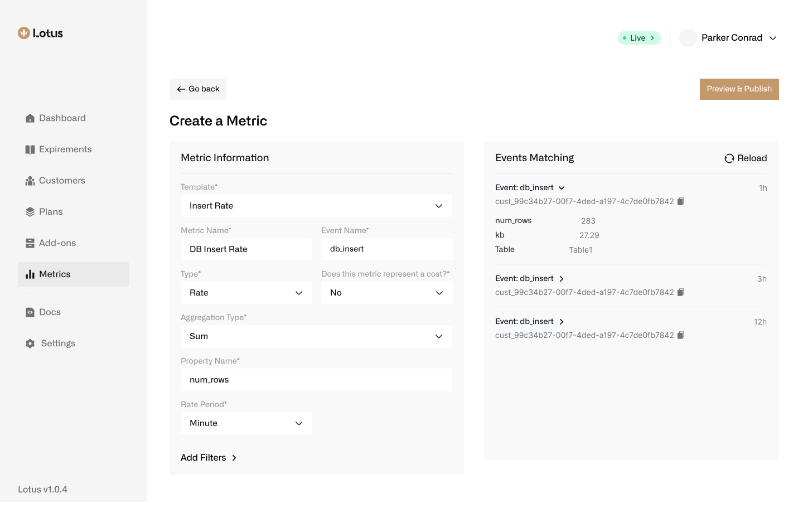Screen dimensions: 803x532
Task: Open Dashboard from the sidebar home icon
Action: pyautogui.click(x=30, y=118)
